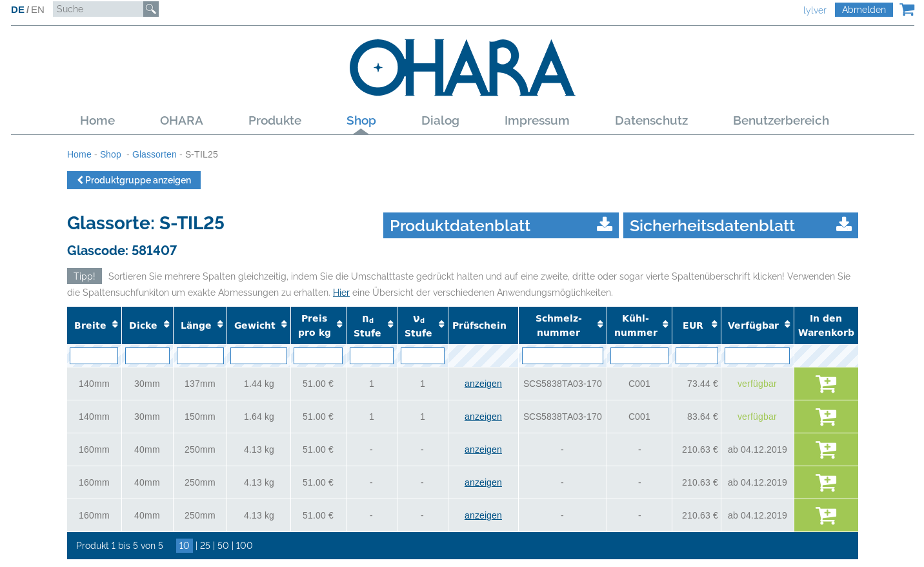Image resolution: width=924 pixels, height=567 pixels.
Task: Click the Abmelden button
Action: (864, 10)
